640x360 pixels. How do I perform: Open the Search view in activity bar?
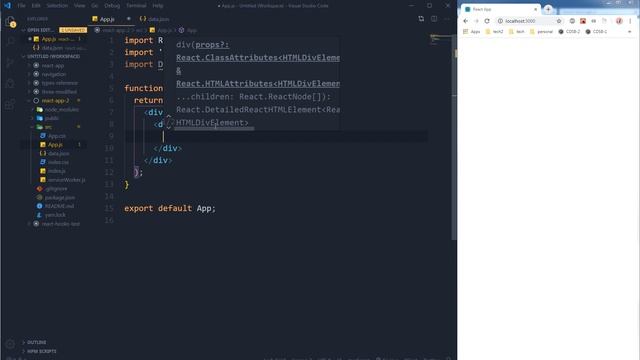click(x=10, y=41)
